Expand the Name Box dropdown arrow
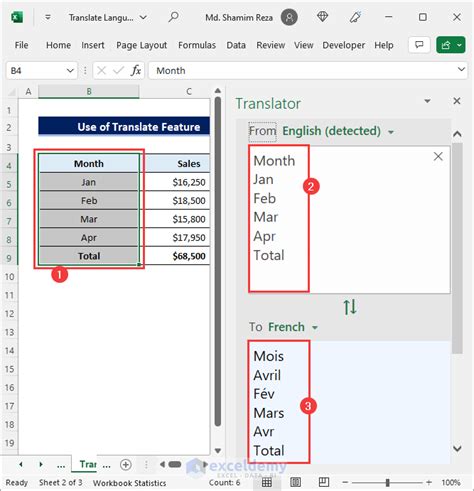Image resolution: width=474 pixels, height=491 pixels. coord(70,70)
